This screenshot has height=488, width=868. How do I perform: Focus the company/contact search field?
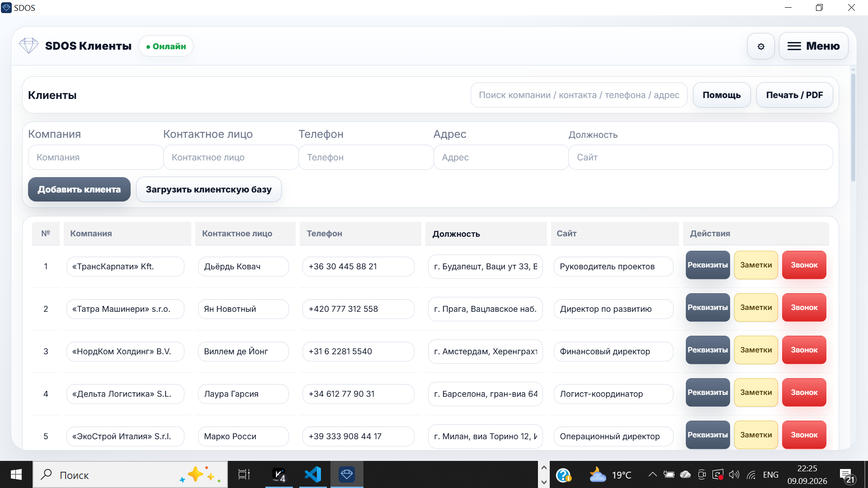pyautogui.click(x=579, y=95)
